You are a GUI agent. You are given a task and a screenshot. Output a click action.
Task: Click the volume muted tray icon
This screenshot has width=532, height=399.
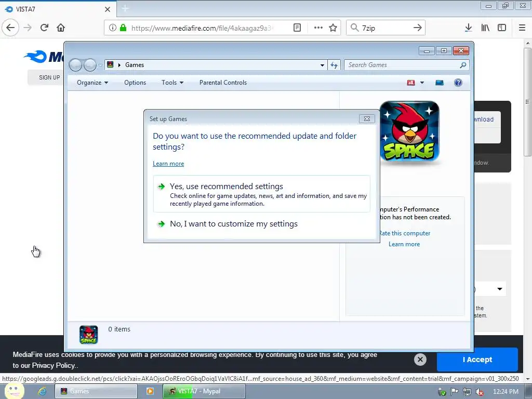coord(480,392)
